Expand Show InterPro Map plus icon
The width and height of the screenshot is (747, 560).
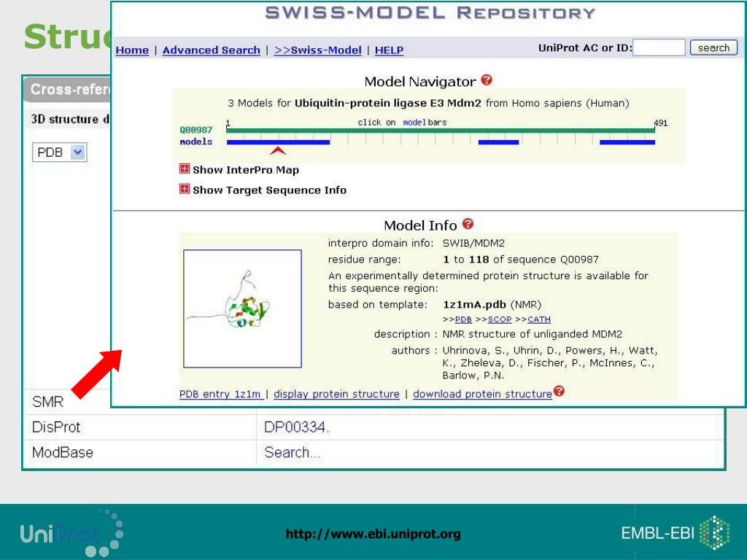pyautogui.click(x=185, y=168)
